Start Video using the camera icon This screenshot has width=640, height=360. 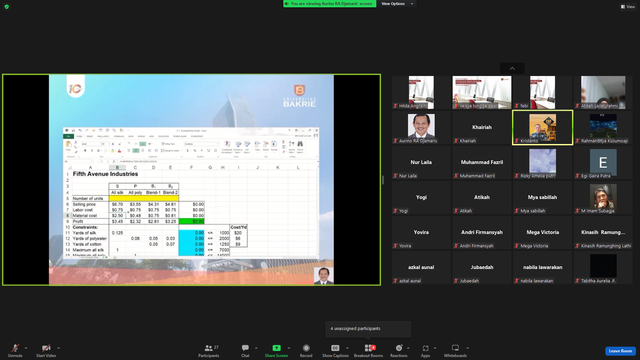(46, 350)
